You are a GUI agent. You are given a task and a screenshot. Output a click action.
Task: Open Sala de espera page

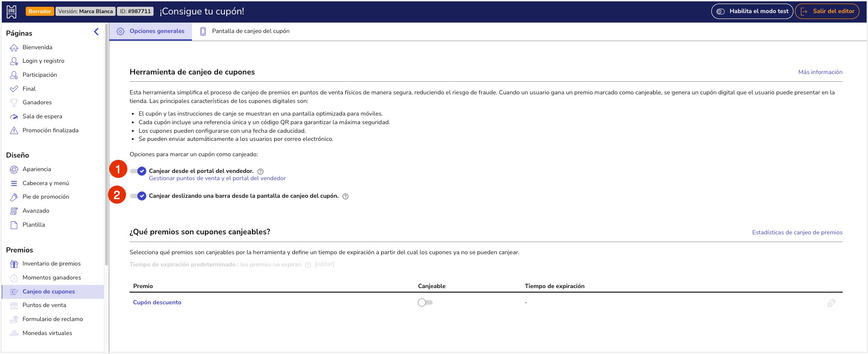(42, 116)
